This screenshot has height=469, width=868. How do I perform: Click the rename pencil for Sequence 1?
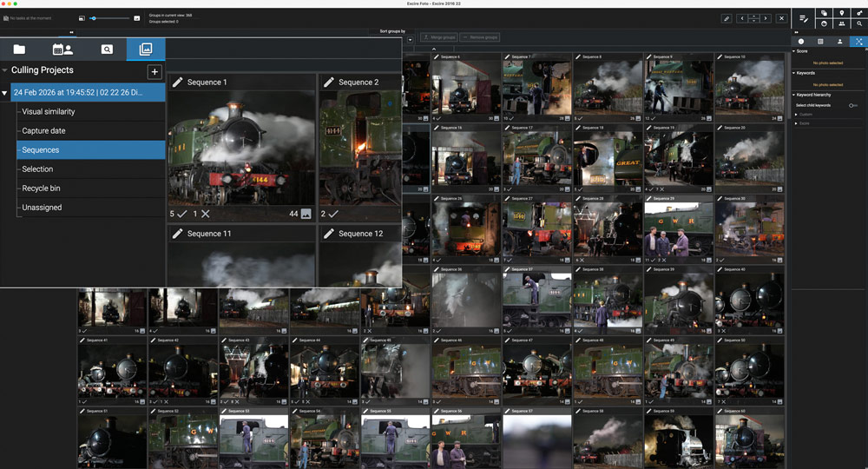tap(177, 82)
